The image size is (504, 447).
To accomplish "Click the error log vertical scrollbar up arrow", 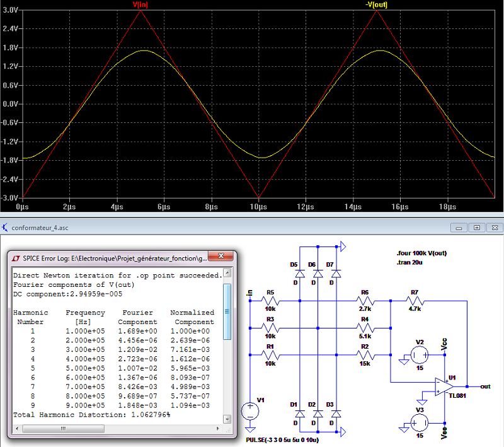I will (x=227, y=273).
